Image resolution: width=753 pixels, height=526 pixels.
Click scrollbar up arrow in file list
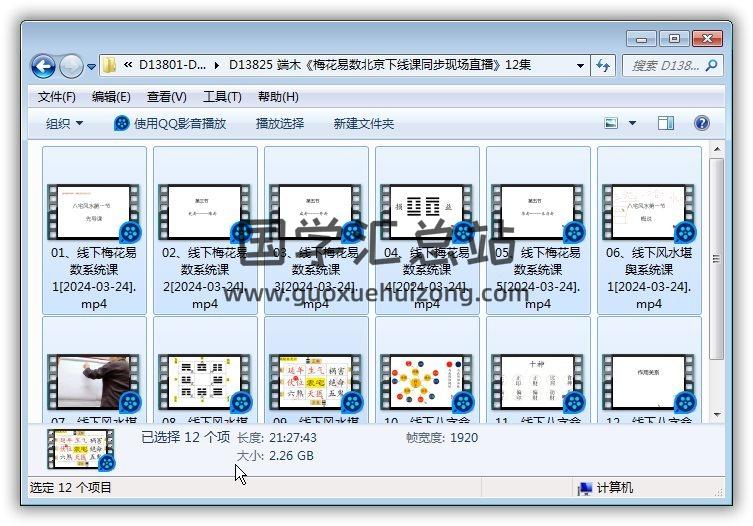coord(717,149)
